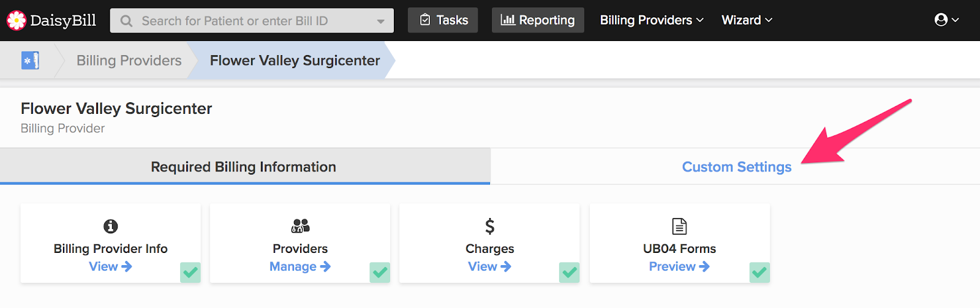980x308 pixels.
Task: Expand the Billing Providers dropdown menu
Action: [x=652, y=20]
